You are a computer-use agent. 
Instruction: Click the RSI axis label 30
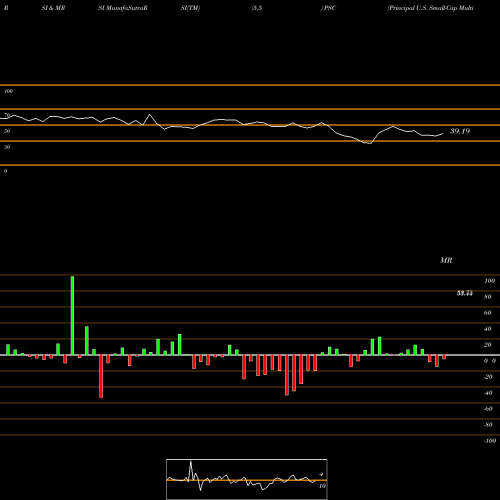[7, 147]
